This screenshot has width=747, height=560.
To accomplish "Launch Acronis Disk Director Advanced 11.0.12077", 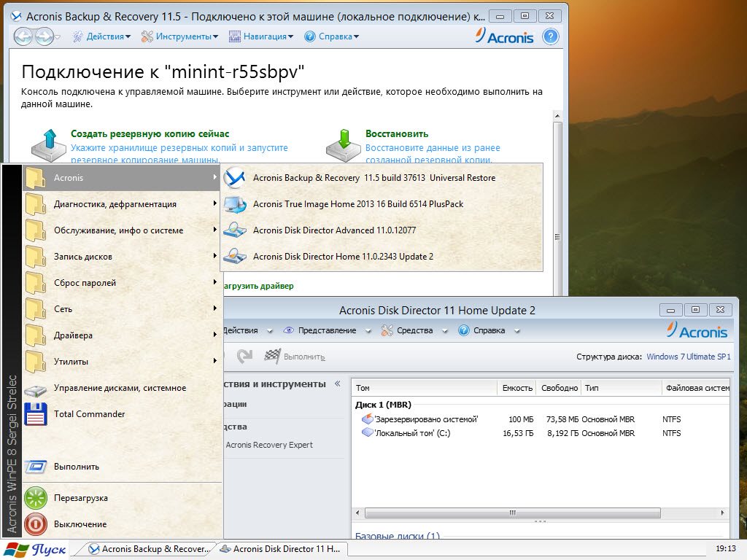I will point(381,230).
